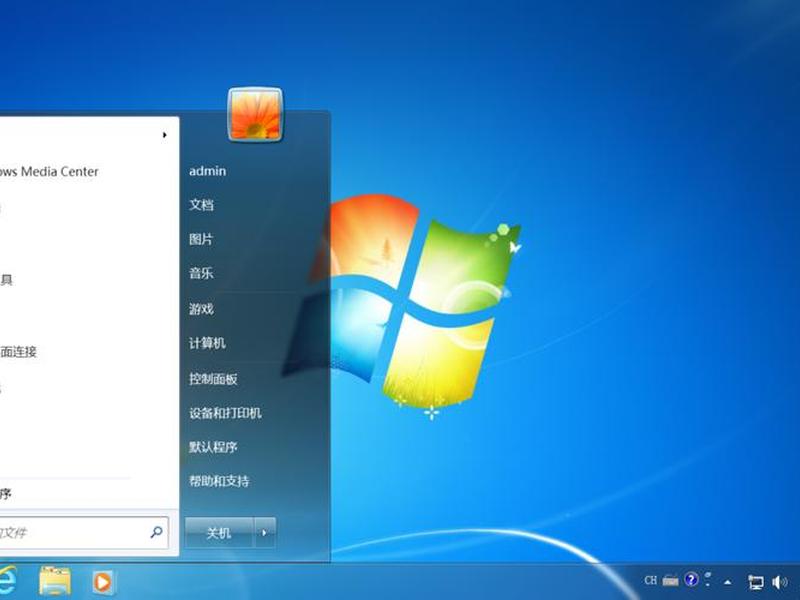Click the network status tray icon
The image size is (800, 600).
point(756,582)
